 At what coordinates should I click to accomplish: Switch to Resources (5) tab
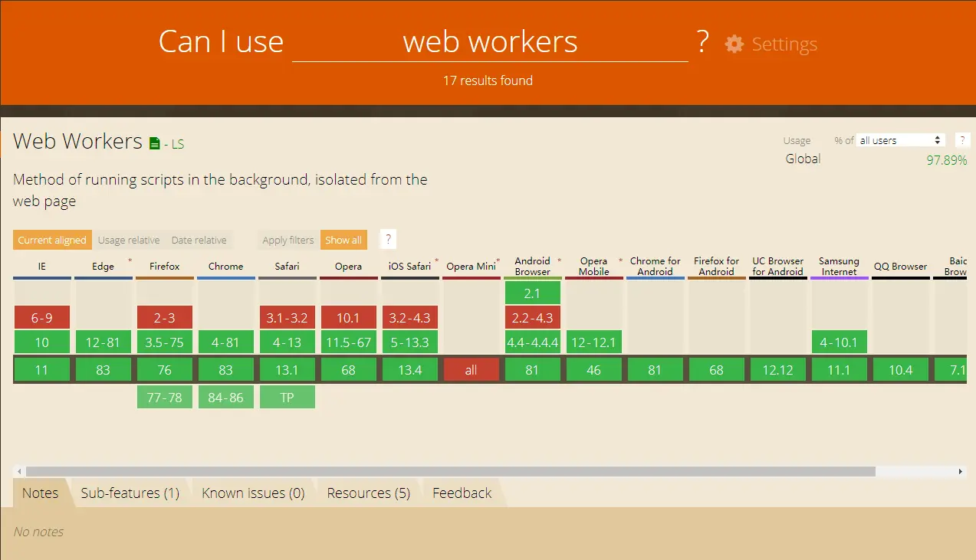click(x=369, y=493)
